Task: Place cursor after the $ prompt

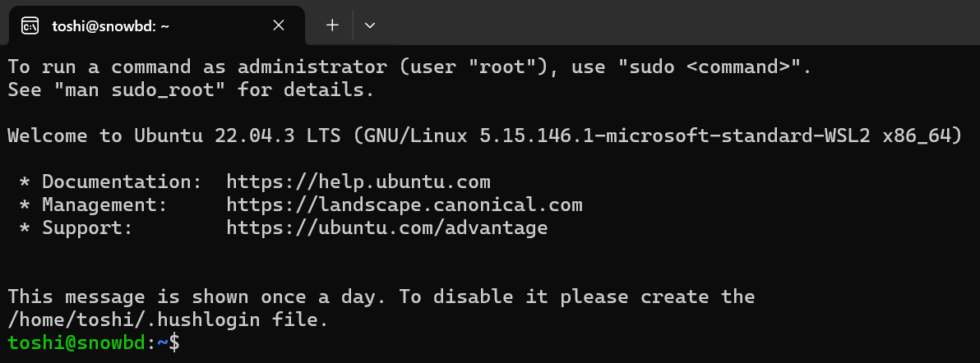Action: (187, 342)
